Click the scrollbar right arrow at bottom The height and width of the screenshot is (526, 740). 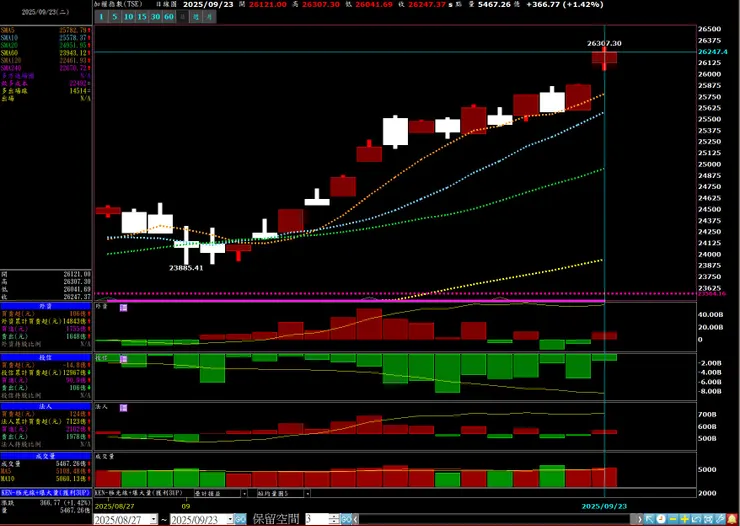(639, 519)
